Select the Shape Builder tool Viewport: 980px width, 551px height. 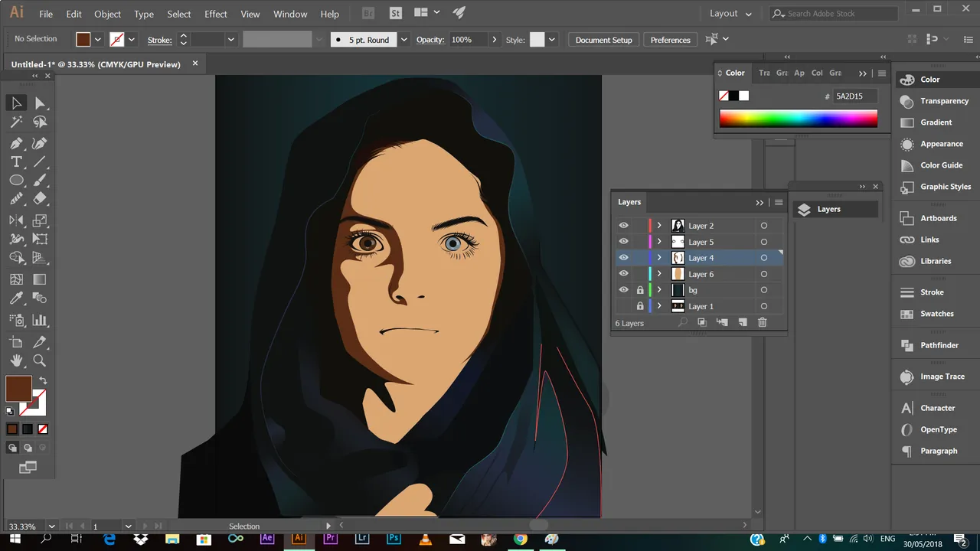[x=16, y=257]
